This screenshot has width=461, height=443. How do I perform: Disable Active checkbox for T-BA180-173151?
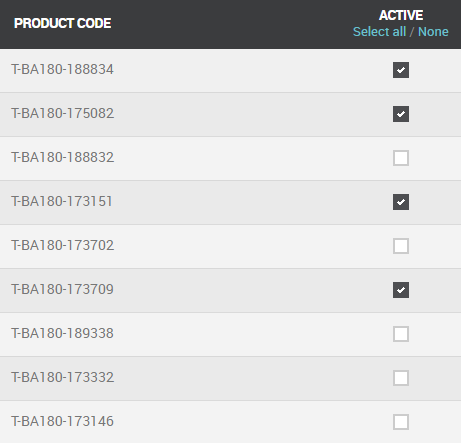pos(401,202)
